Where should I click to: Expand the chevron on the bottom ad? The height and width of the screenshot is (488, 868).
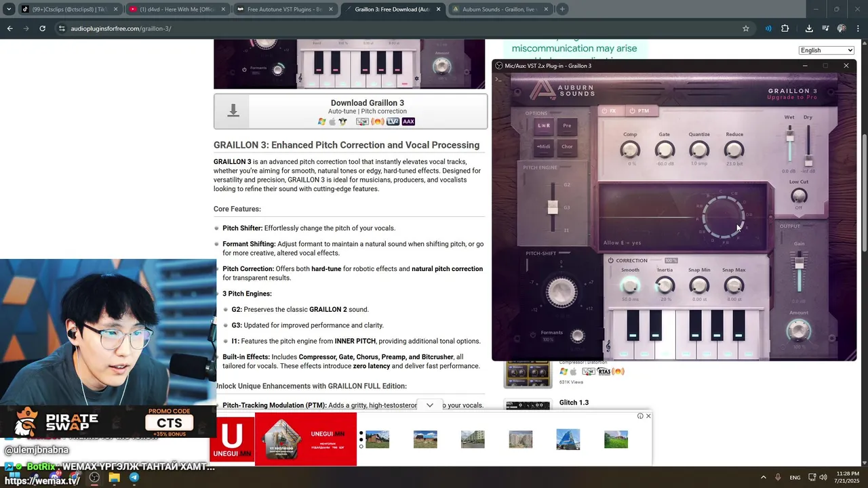[x=429, y=405]
